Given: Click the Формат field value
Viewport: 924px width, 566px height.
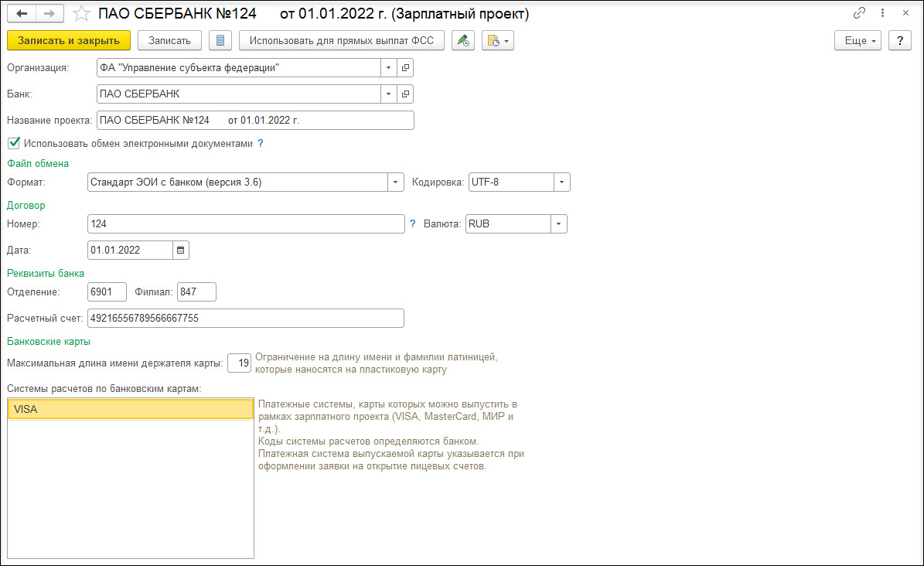Looking at the screenshot, I should point(237,182).
